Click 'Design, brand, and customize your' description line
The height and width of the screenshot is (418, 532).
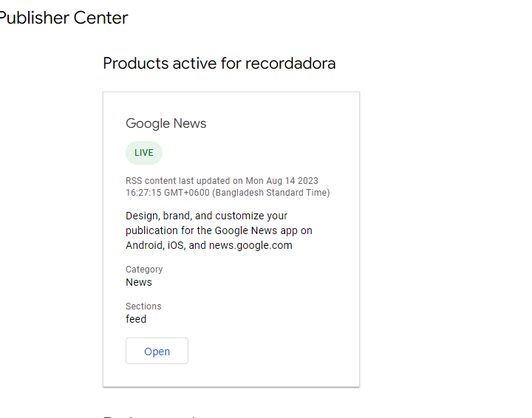click(207, 216)
